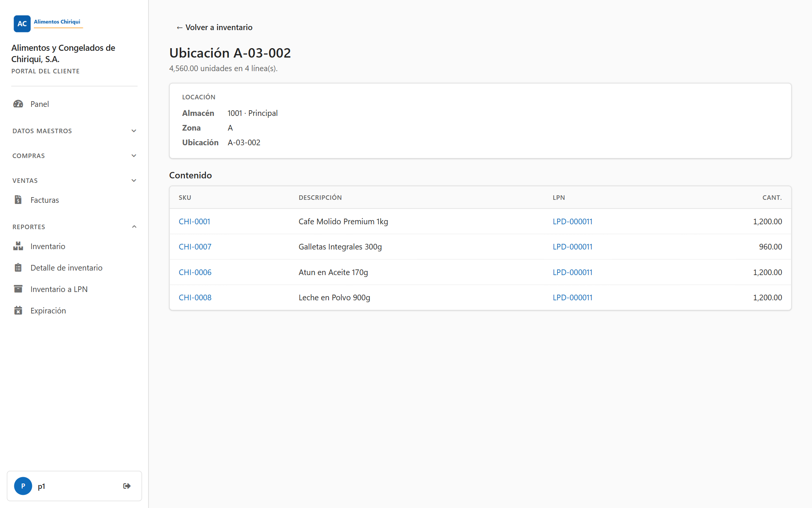Click the 1001 · Principal warehouse value

click(253, 113)
